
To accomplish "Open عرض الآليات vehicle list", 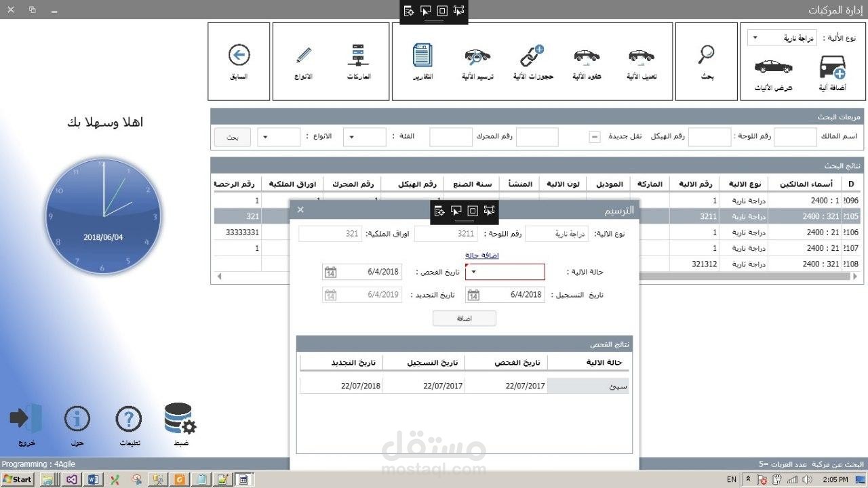I will click(773, 66).
